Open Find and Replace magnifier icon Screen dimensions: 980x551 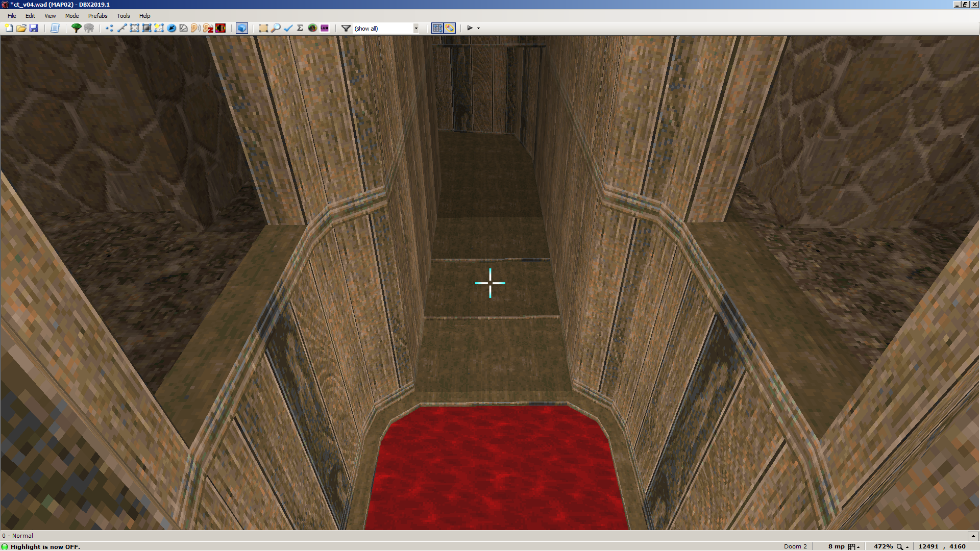point(276,28)
